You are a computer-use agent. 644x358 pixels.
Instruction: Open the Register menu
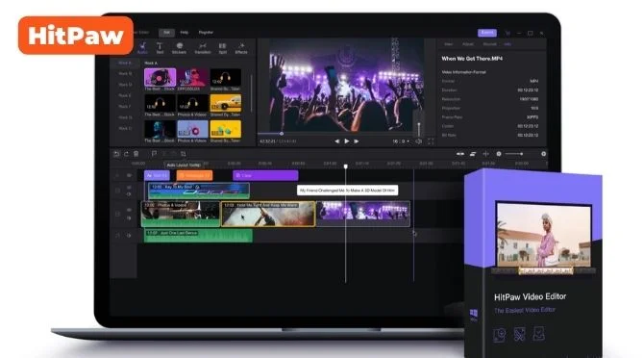pyautogui.click(x=206, y=33)
